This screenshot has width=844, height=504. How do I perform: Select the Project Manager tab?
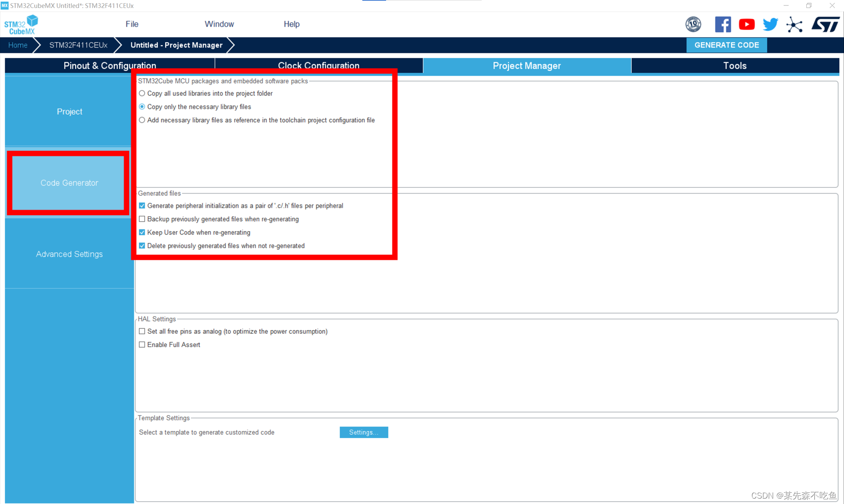[x=527, y=66]
